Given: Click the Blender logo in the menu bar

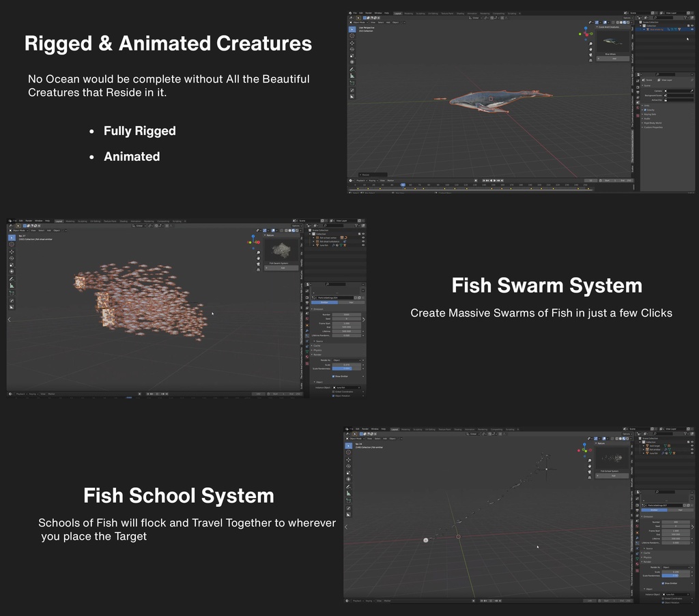Looking at the screenshot, I should (x=349, y=13).
